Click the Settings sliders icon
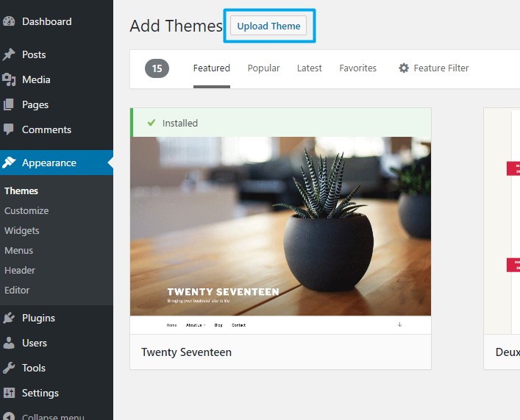 click(x=9, y=393)
